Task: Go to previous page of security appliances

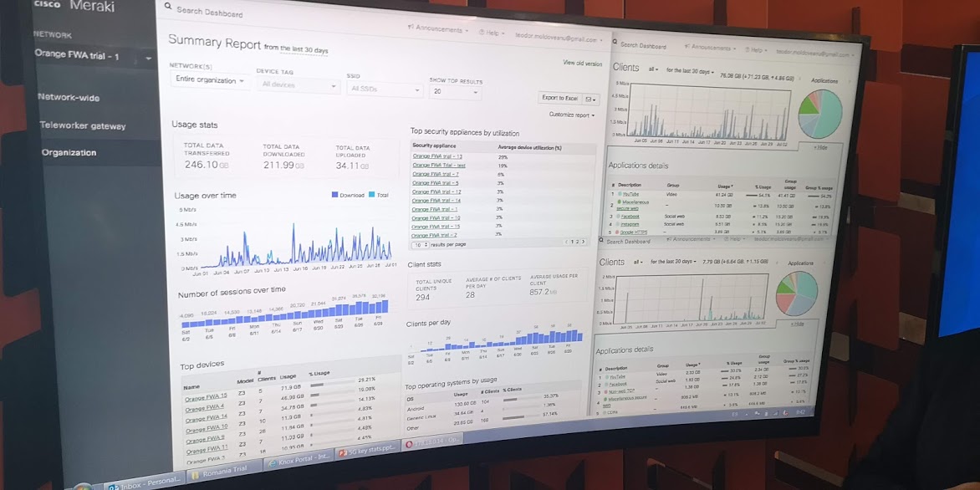Action: [x=567, y=242]
